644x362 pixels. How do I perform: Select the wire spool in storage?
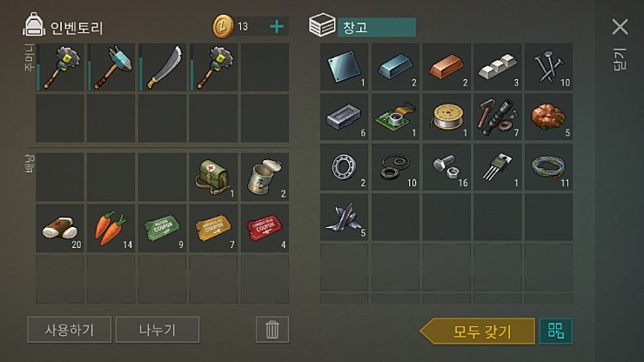446,117
